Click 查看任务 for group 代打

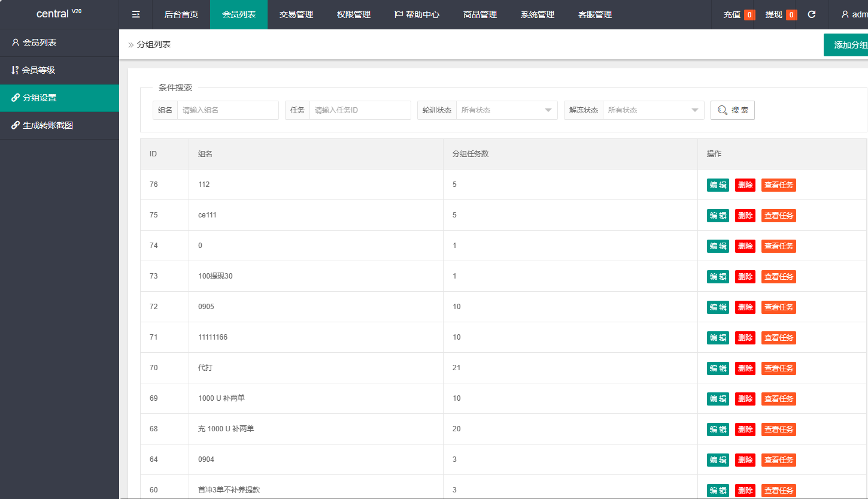tap(779, 368)
